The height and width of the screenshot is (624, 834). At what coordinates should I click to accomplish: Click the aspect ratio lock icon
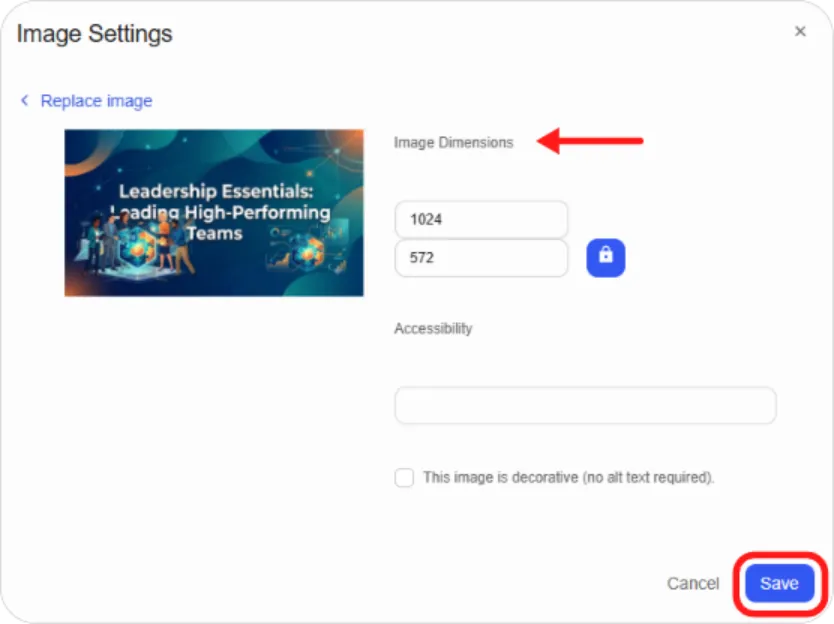pos(605,258)
